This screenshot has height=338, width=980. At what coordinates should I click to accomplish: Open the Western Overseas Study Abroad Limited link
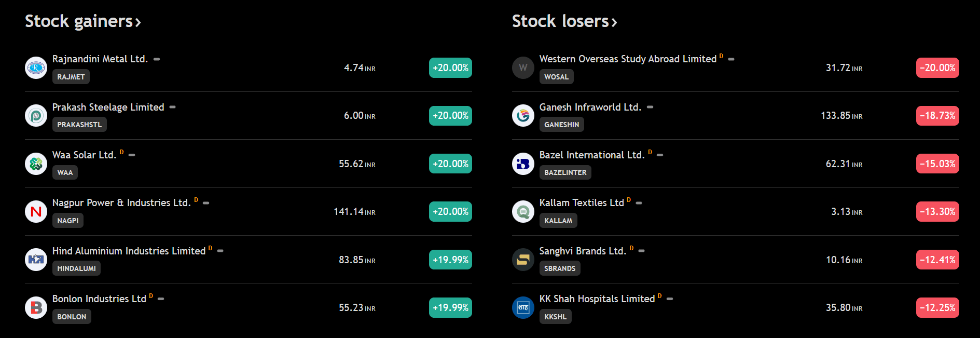628,59
